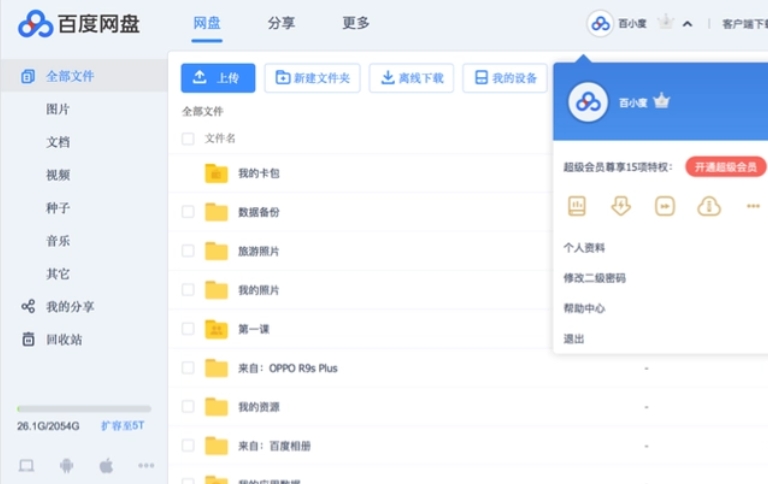Open 我的分享 in sidebar

pos(70,307)
